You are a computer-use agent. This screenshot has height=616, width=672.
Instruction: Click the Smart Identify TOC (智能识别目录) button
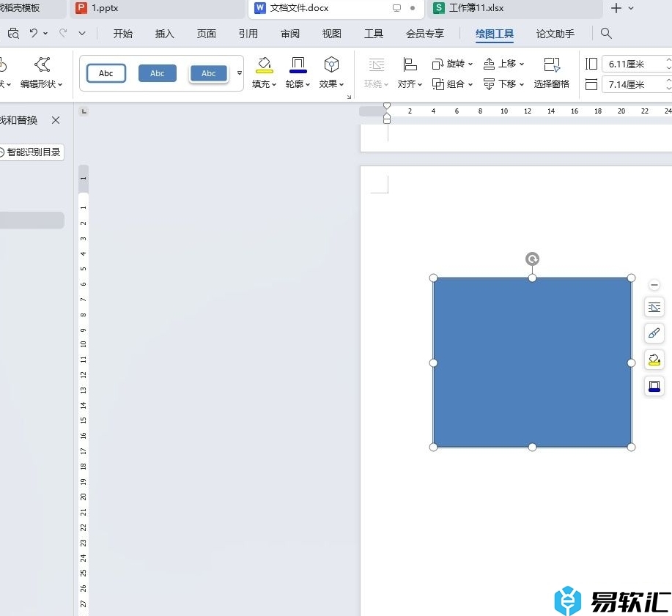(29, 152)
